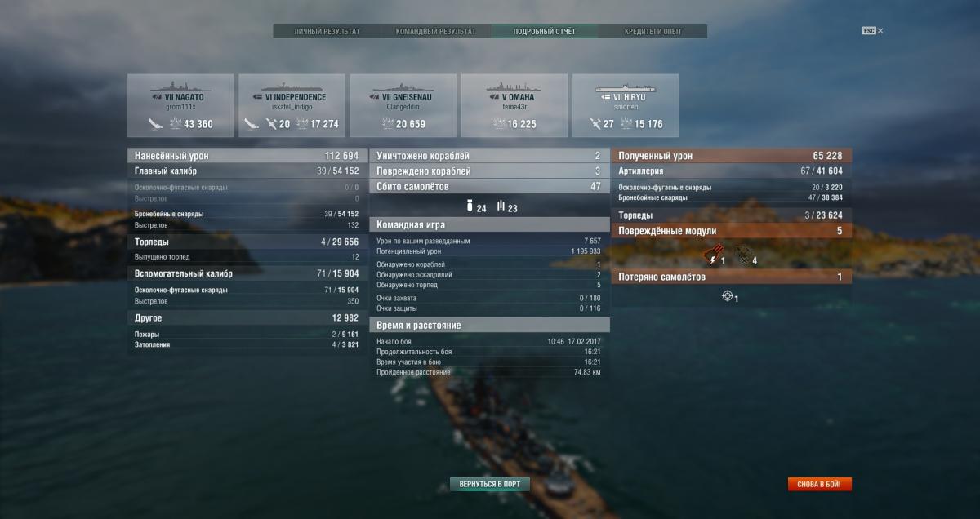Click the Снова в бой! button

click(x=819, y=484)
